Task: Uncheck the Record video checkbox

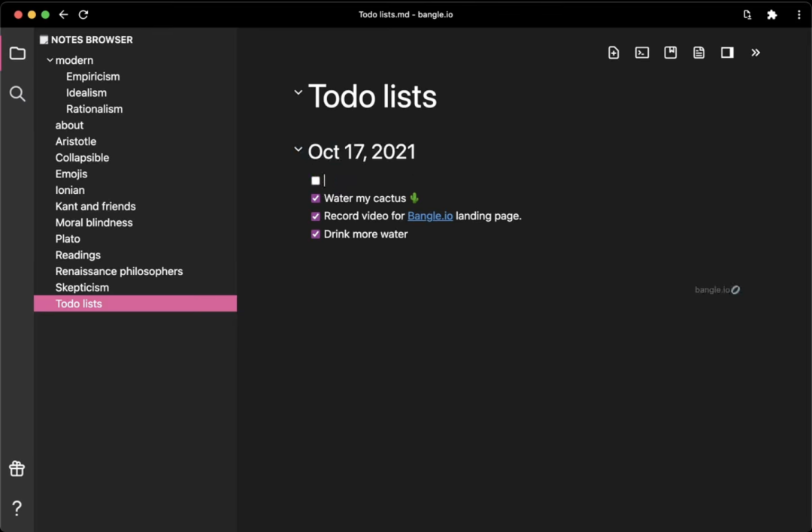Action: [x=315, y=216]
